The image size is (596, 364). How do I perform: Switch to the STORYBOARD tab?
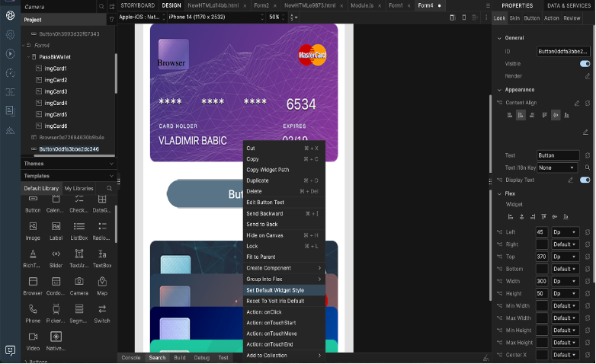pos(138,5)
